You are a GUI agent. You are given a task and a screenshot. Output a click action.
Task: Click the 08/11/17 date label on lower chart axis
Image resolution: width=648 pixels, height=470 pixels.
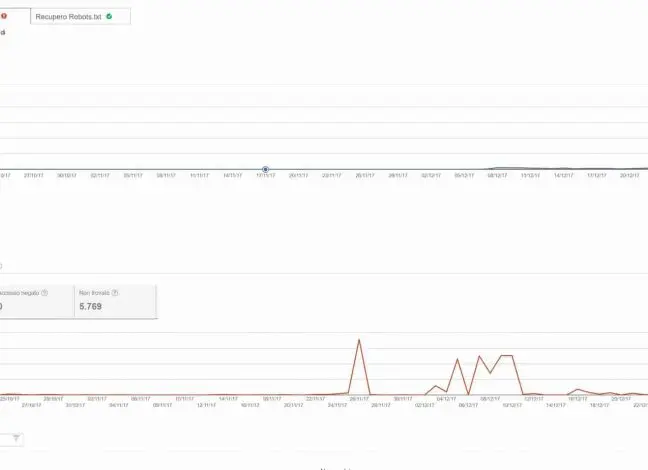coord(162,405)
